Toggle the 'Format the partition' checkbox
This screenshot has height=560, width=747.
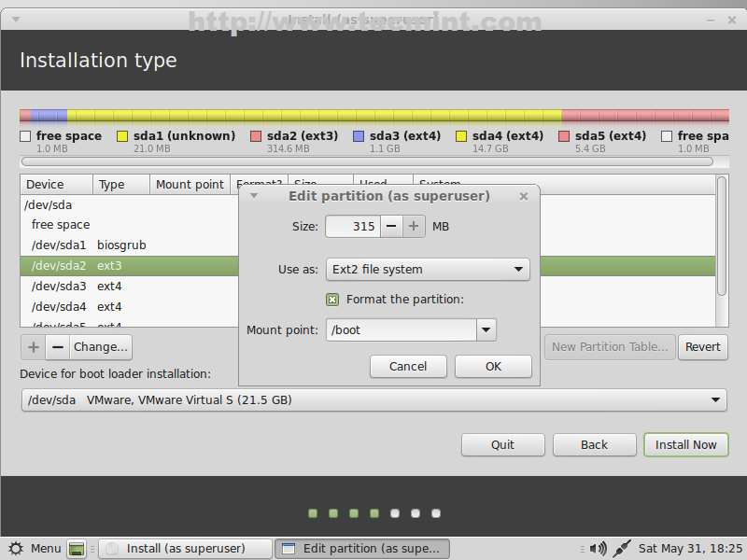[332, 300]
